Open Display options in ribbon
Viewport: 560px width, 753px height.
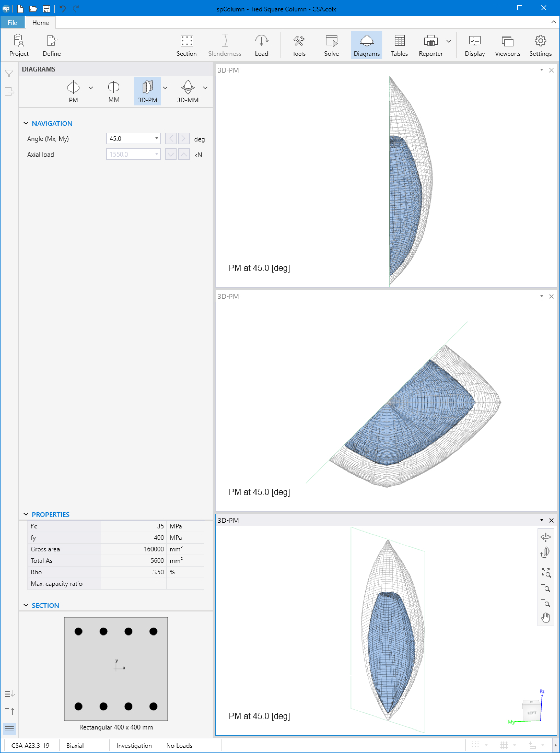(x=475, y=45)
